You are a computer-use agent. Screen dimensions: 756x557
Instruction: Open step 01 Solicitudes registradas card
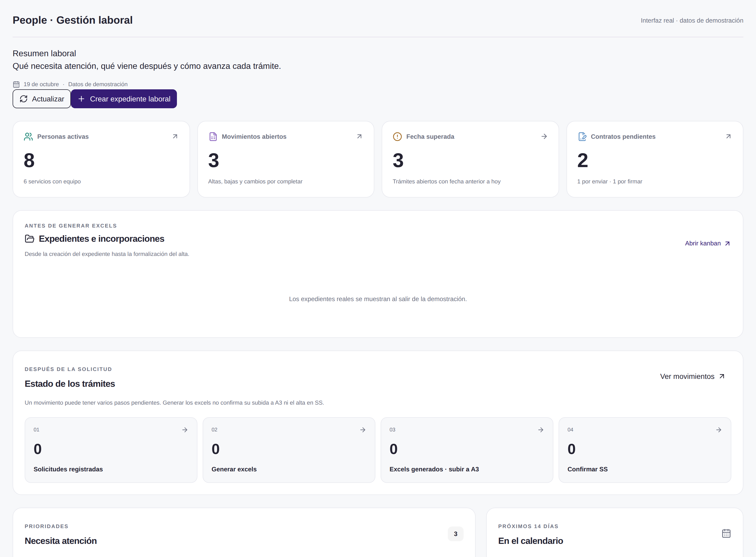(x=111, y=450)
